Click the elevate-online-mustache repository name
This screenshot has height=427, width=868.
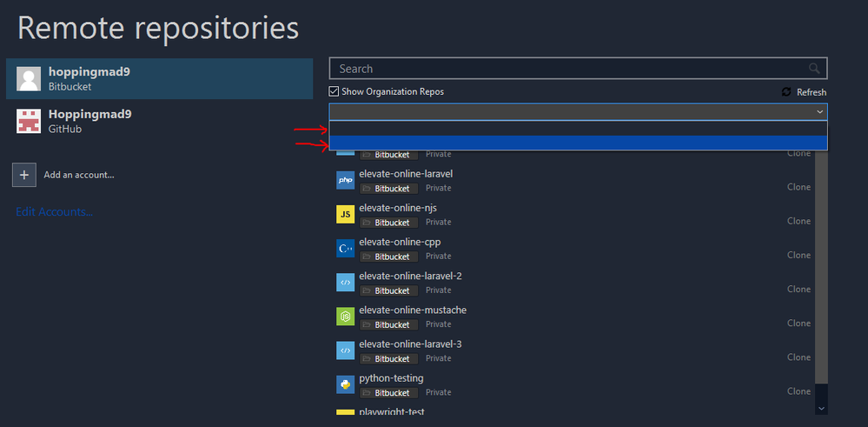pos(413,310)
